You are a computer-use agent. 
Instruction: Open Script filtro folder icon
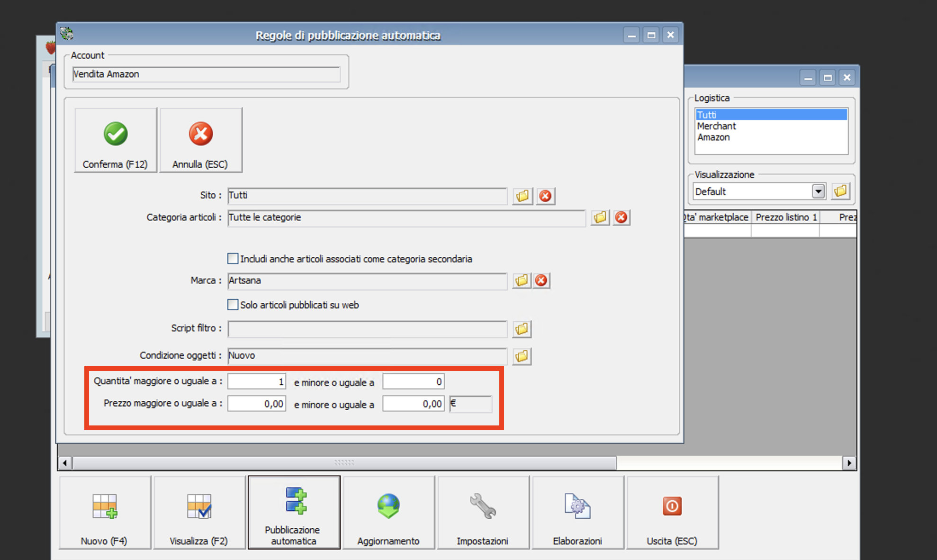[522, 329]
